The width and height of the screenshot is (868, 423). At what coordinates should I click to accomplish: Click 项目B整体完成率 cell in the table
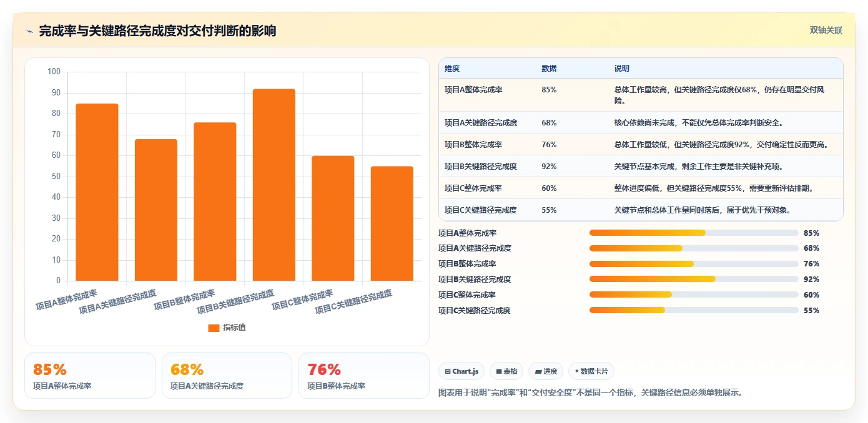pyautogui.click(x=473, y=145)
